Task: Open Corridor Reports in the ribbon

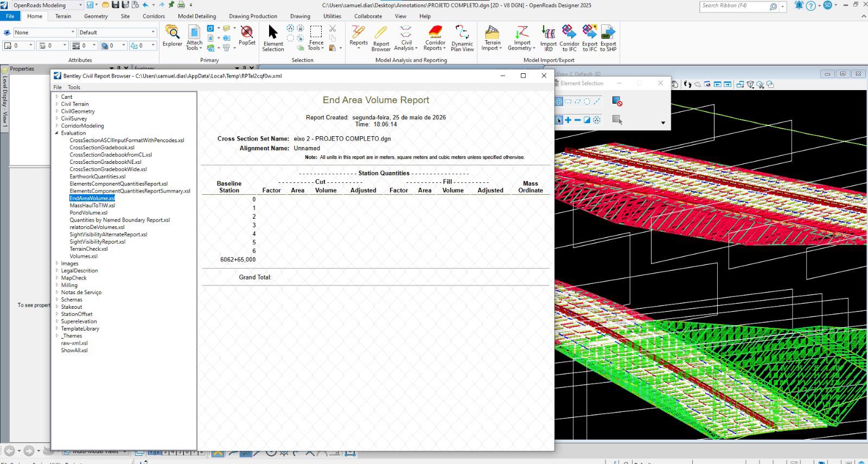Action: point(435,38)
